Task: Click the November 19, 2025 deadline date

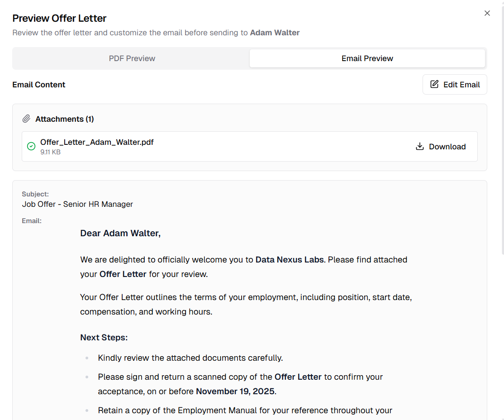Action: [x=235, y=391]
